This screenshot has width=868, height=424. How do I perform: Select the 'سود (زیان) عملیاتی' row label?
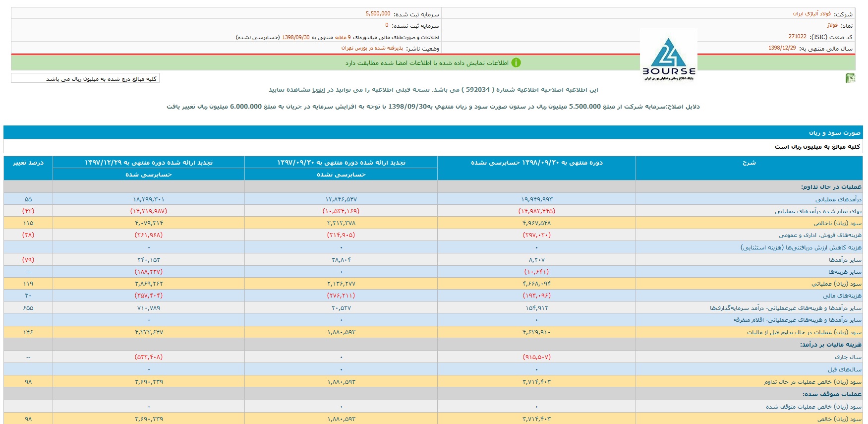click(836, 284)
